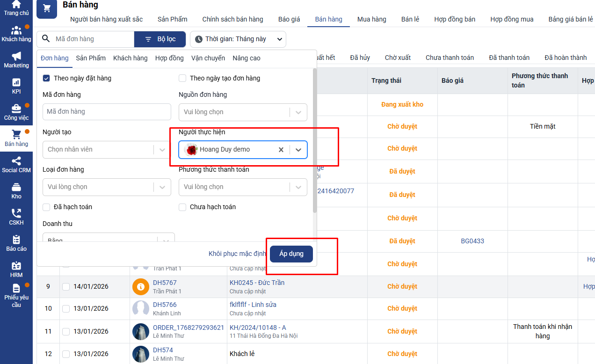Open Kho warehouse module
The image size is (595, 364).
point(16,191)
